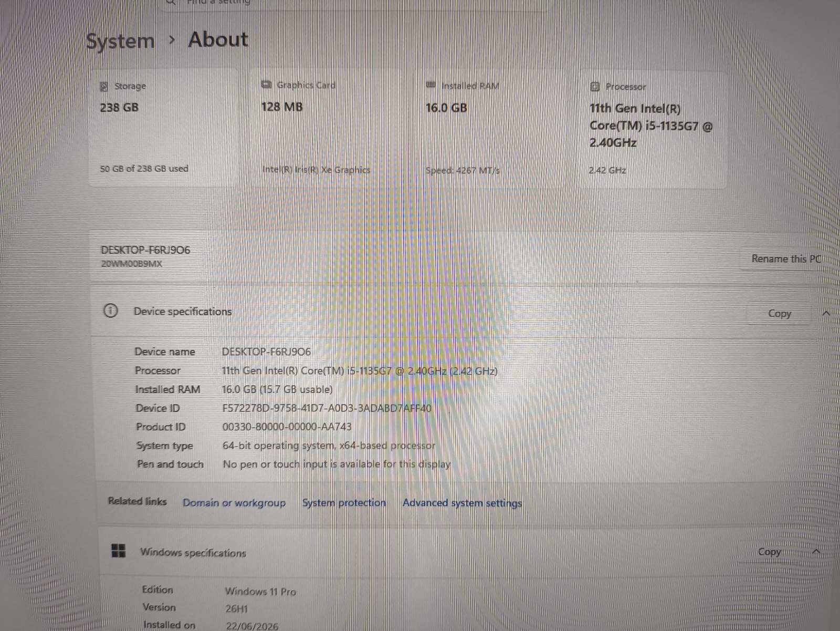
Task: Click the 50 GB of 238 GB used text
Action: click(144, 169)
